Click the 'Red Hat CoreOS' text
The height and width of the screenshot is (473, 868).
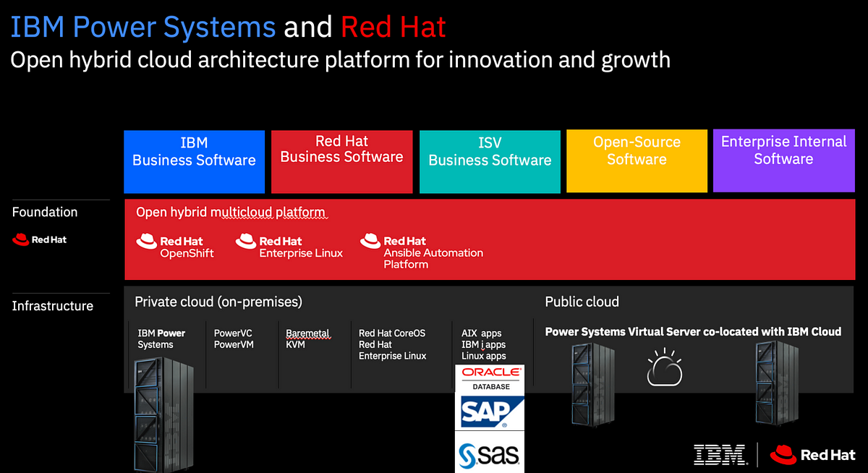tap(392, 333)
